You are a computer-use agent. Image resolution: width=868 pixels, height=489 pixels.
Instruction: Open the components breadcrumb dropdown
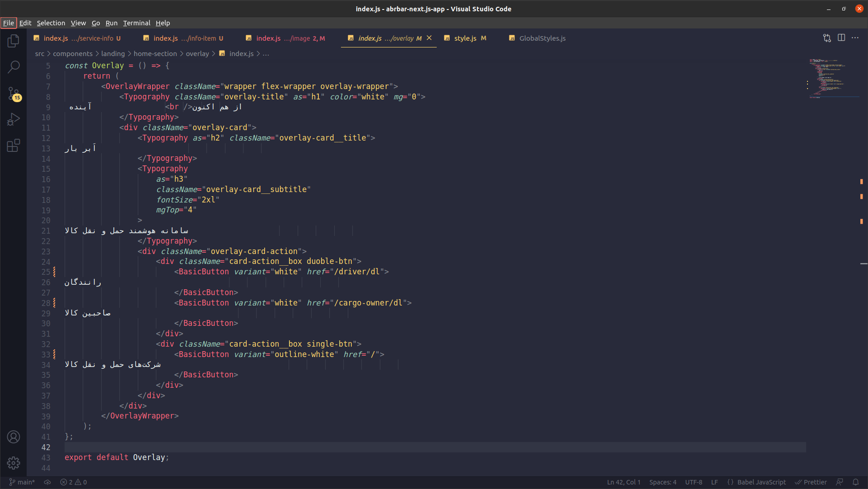(73, 53)
